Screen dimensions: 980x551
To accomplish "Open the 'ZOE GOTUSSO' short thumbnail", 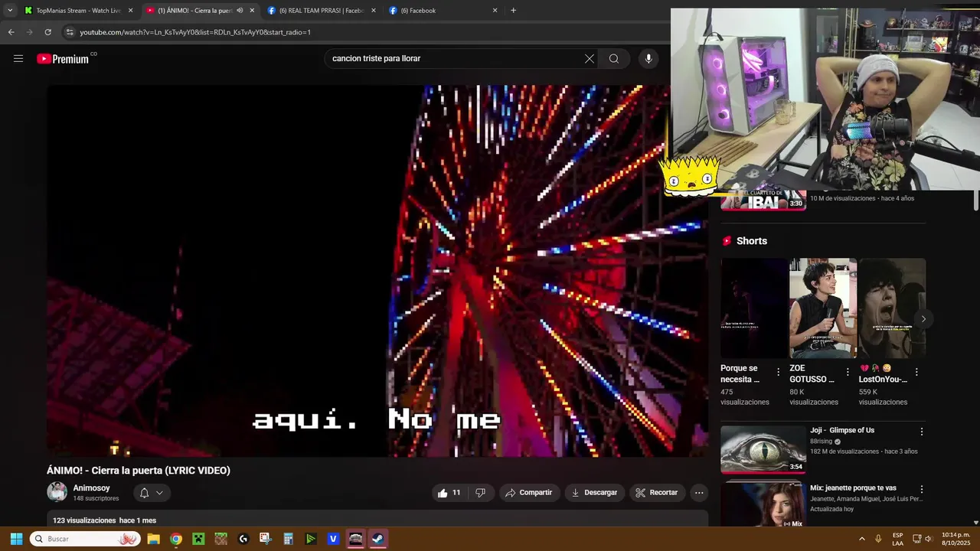I will 823,308.
